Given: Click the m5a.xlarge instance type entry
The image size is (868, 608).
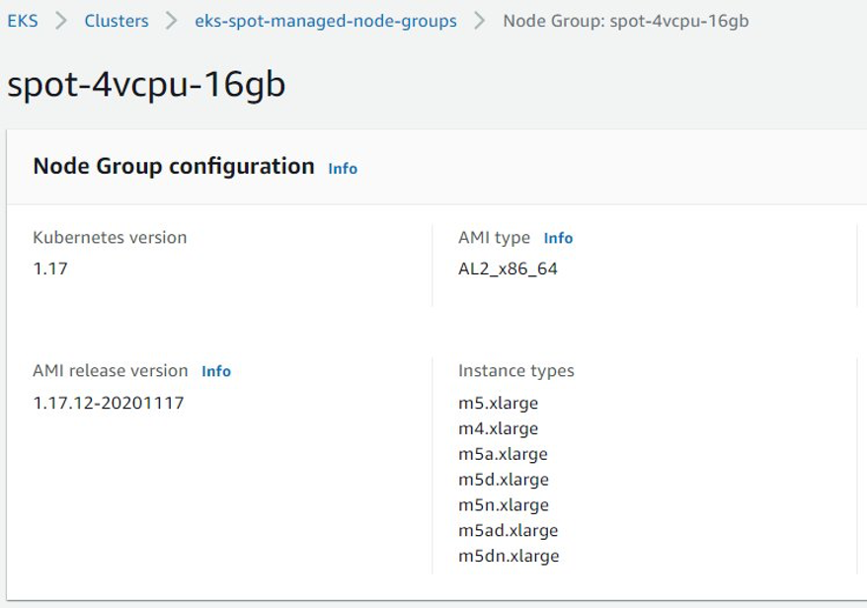Looking at the screenshot, I should click(501, 454).
